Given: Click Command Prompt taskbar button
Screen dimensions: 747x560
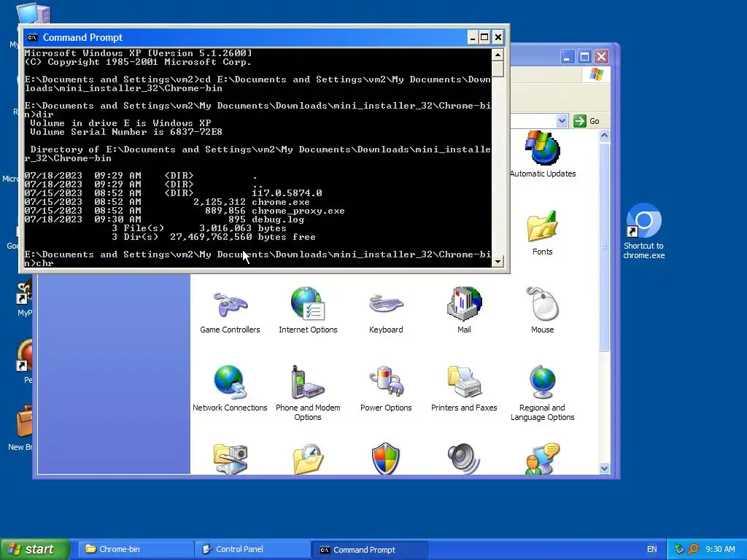Looking at the screenshot, I should 369,550.
